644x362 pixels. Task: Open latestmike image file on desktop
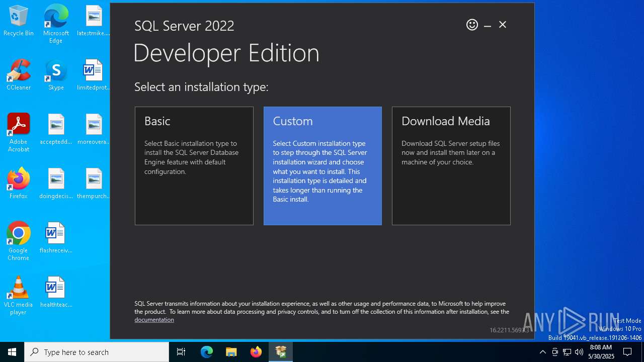(x=94, y=21)
